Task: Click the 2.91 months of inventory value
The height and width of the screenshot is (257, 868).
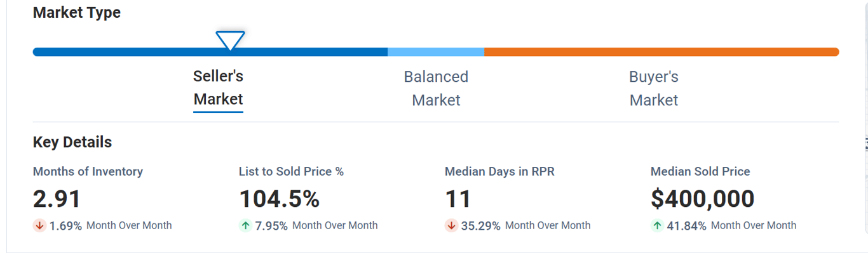Action: tap(57, 199)
